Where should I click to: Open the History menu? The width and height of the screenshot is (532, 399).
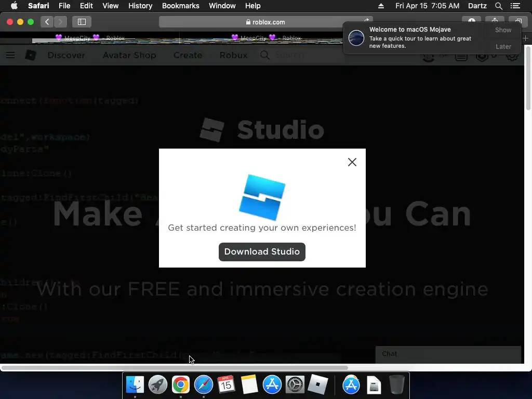[x=140, y=6]
